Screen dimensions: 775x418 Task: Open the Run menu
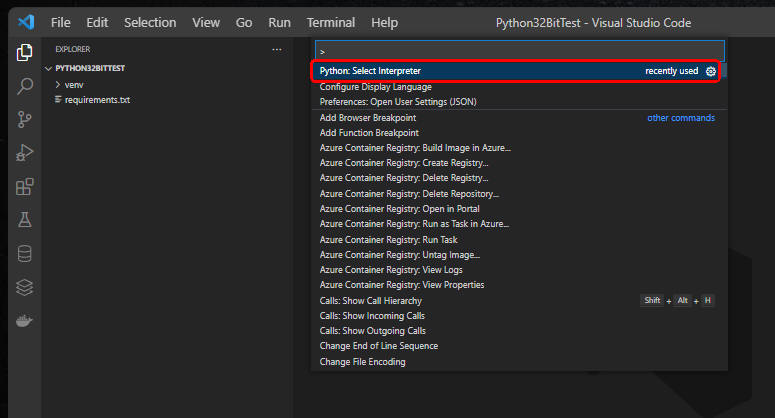coord(279,23)
